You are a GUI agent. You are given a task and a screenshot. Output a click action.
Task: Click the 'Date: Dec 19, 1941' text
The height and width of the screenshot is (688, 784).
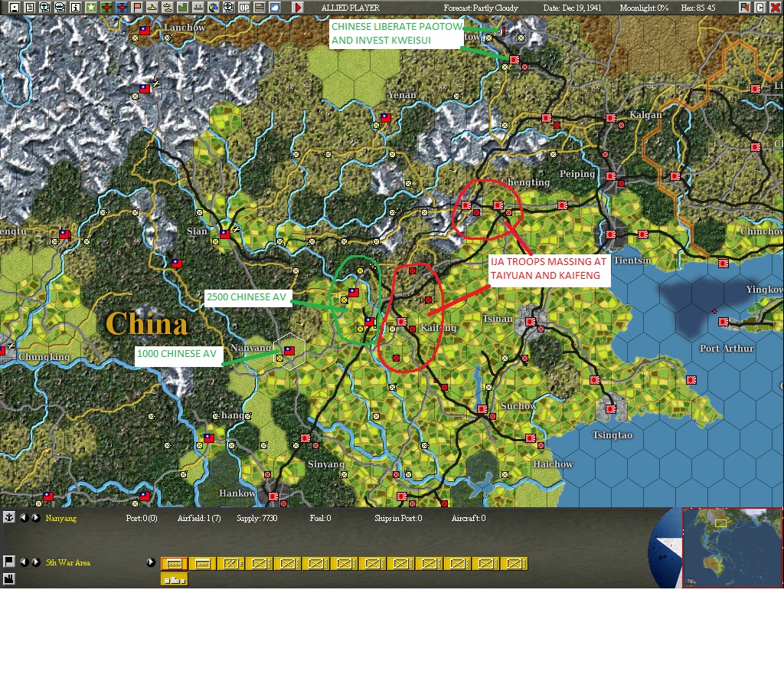(x=572, y=8)
